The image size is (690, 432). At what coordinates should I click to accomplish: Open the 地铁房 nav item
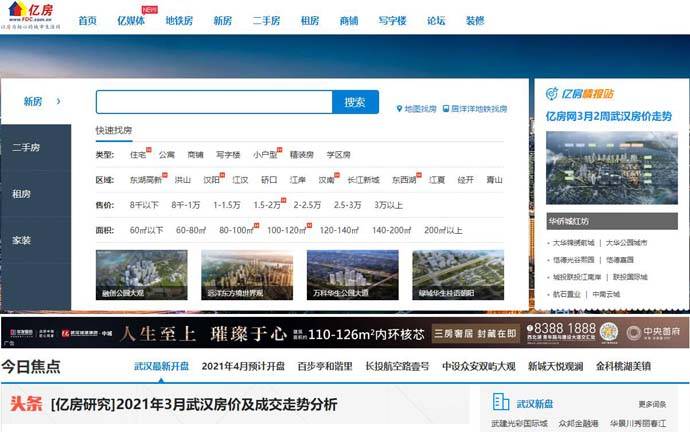179,21
